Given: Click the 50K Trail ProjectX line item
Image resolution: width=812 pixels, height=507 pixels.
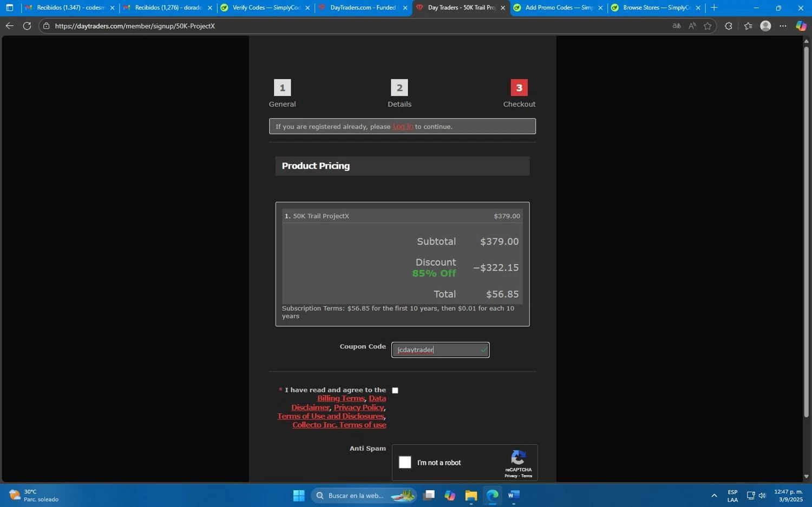Looking at the screenshot, I should click(402, 216).
